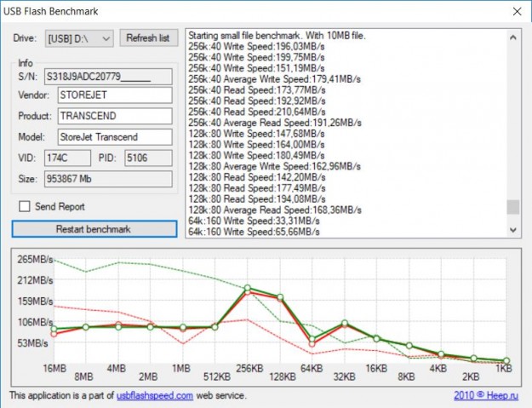Image resolution: width=532 pixels, height=408 pixels.
Task: Click the Refresh list button
Action: coord(147,38)
